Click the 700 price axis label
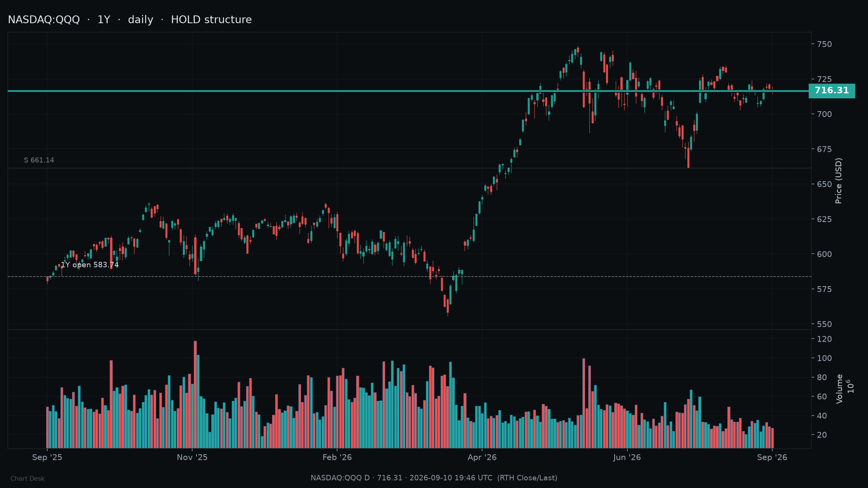Screen dimensions: 868x488 point(825,114)
